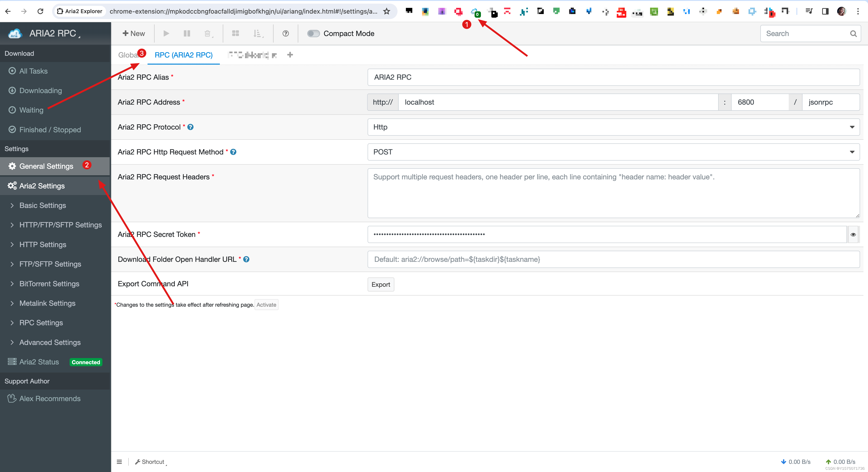
Task: Bookmark this page with star icon
Action: [x=386, y=11]
